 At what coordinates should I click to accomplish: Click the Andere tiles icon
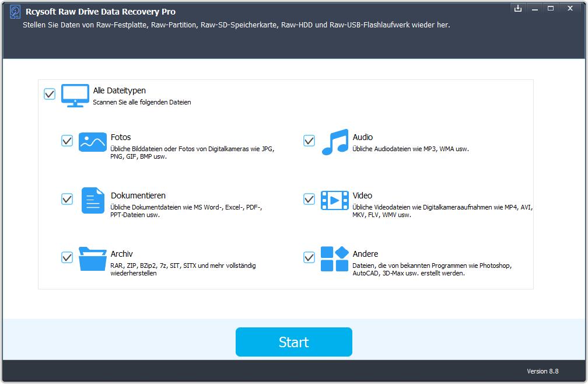[334, 259]
